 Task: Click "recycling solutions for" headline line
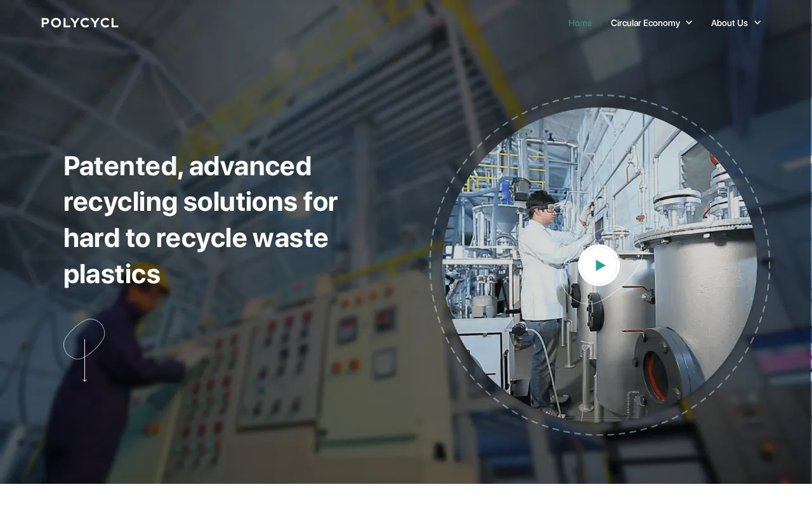[200, 202]
